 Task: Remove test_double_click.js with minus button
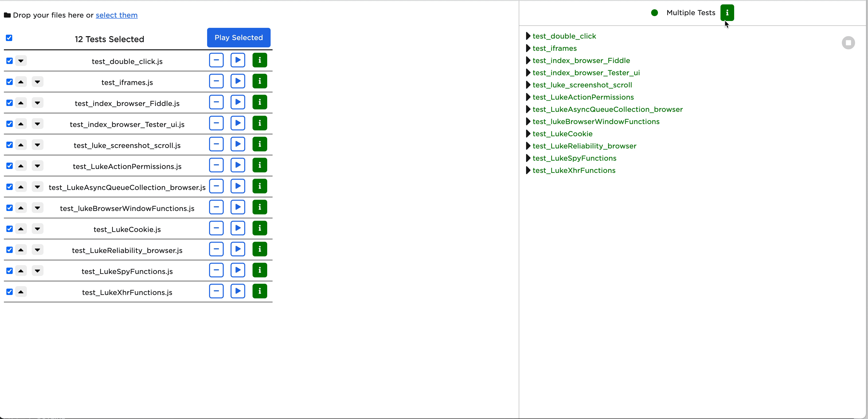(216, 60)
